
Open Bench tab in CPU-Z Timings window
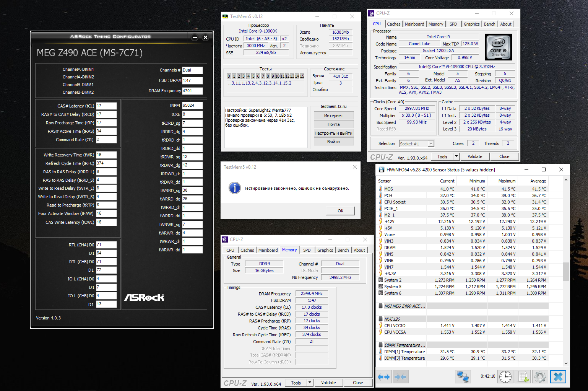tap(343, 250)
